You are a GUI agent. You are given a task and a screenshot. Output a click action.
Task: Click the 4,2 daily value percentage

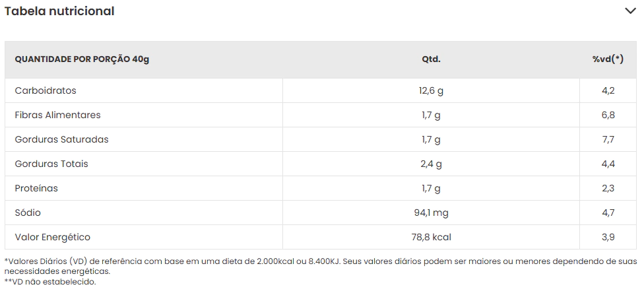tap(608, 90)
